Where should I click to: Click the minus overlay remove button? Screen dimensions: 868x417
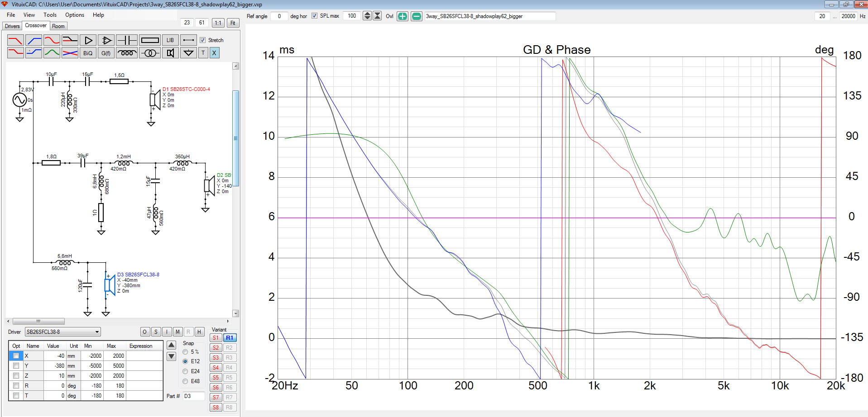tap(417, 16)
